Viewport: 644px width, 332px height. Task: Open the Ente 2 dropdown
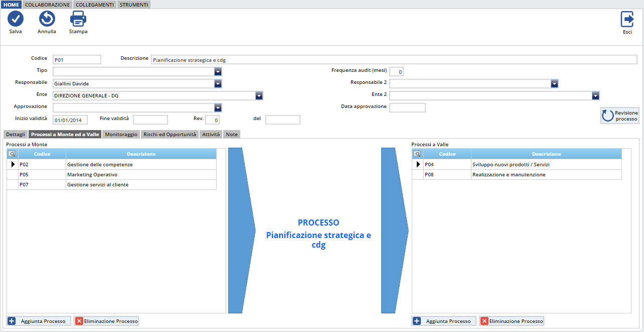595,95
